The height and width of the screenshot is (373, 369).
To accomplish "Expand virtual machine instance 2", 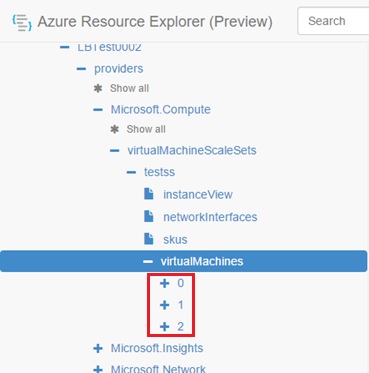I will (164, 327).
